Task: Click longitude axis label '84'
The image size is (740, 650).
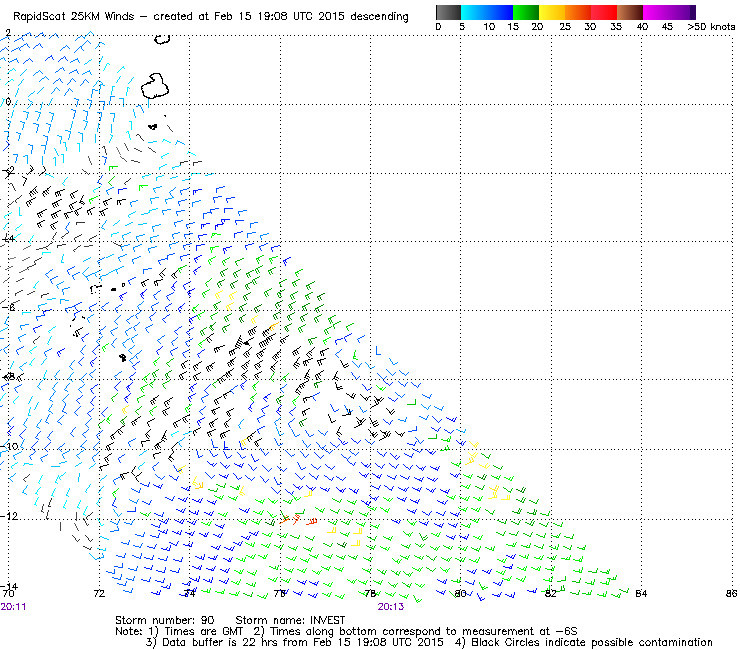Action: [641, 593]
